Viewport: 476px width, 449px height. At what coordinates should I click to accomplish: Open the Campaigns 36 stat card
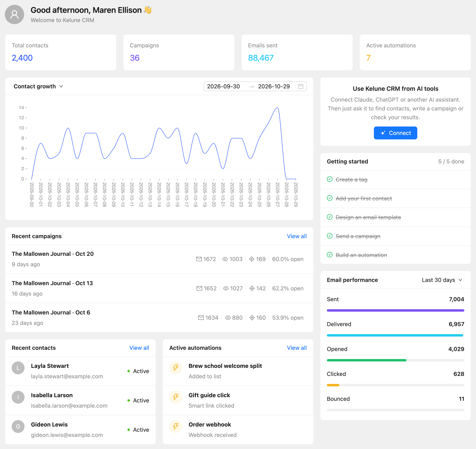[179, 52]
